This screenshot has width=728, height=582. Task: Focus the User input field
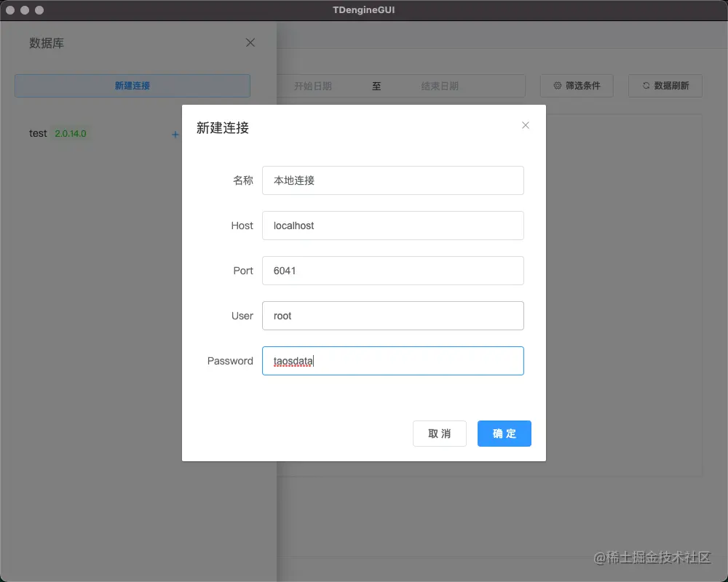(x=393, y=316)
